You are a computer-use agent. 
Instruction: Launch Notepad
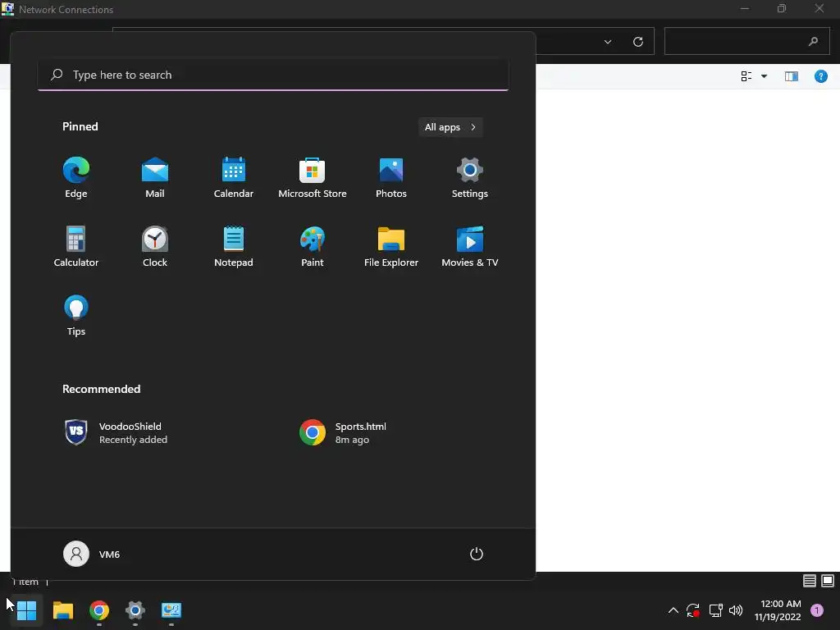click(234, 247)
